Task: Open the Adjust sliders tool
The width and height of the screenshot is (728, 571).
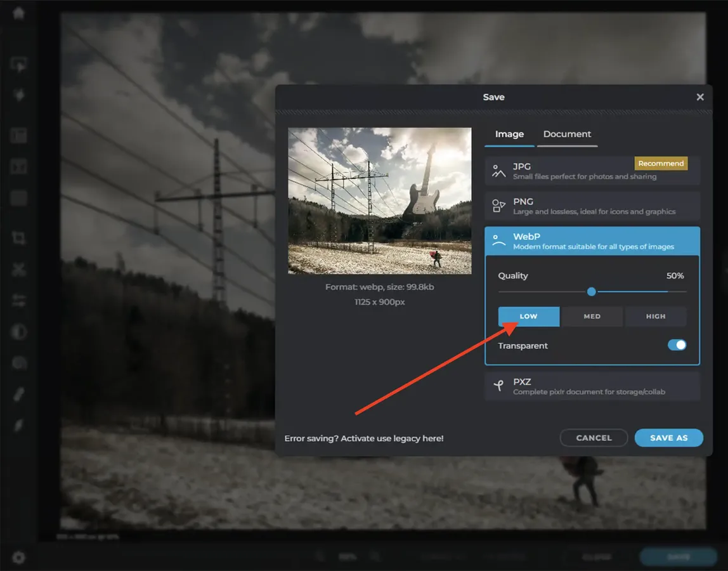Action: point(18,301)
